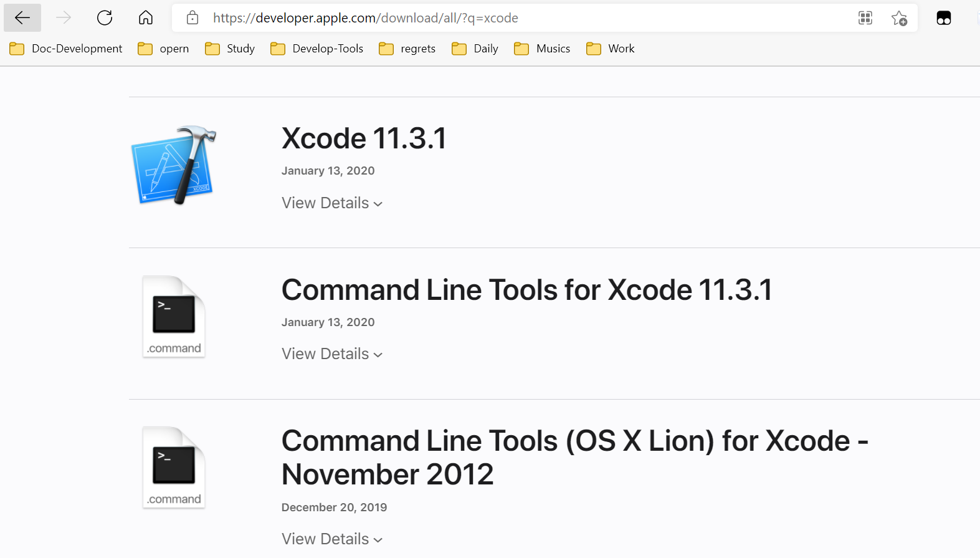The image size is (980, 558).
Task: Expand View Details for OS X Lion tools
Action: pyautogui.click(x=331, y=539)
